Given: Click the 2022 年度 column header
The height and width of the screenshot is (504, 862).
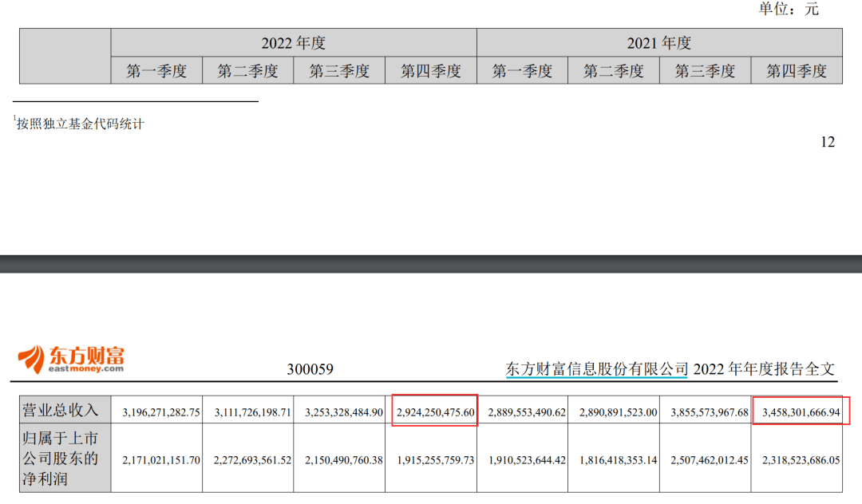Looking at the screenshot, I should coord(294,43).
